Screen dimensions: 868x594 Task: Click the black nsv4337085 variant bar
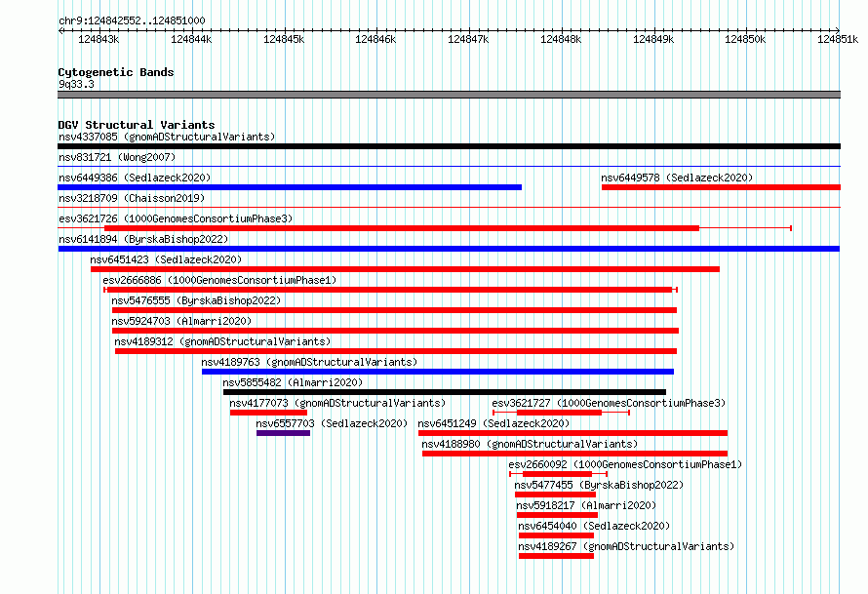point(449,146)
